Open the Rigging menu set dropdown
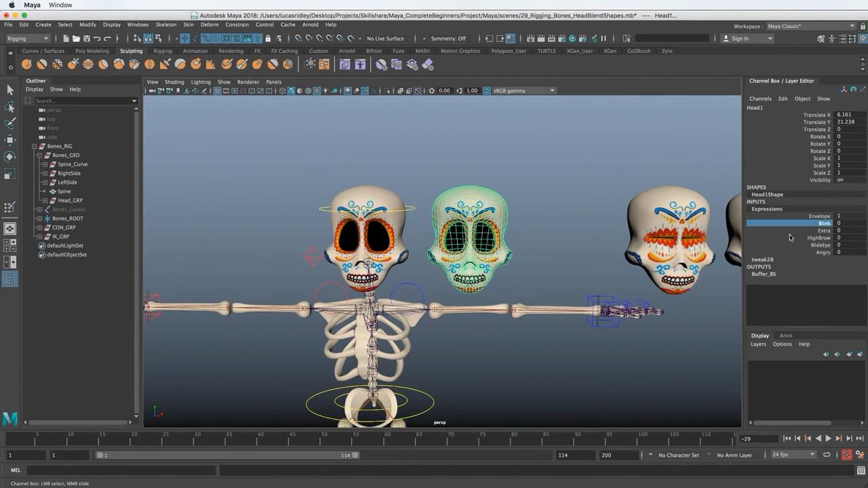This screenshot has height=488, width=868. [x=27, y=39]
